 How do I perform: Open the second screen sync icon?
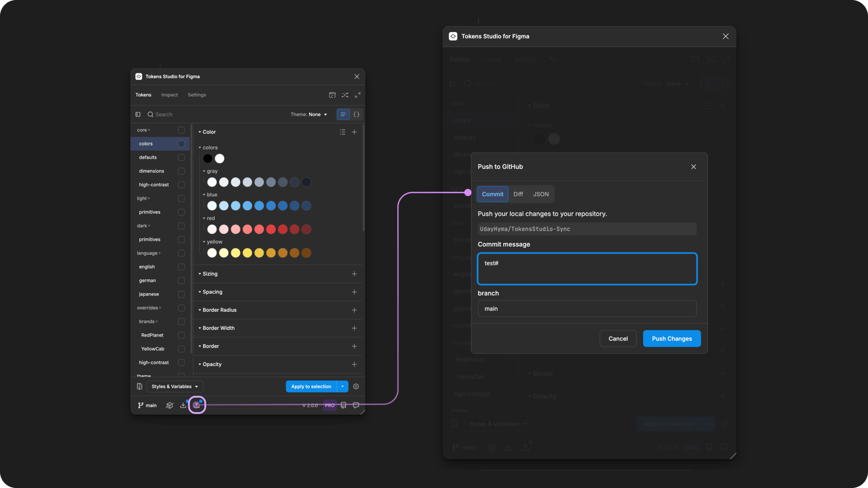[332, 95]
